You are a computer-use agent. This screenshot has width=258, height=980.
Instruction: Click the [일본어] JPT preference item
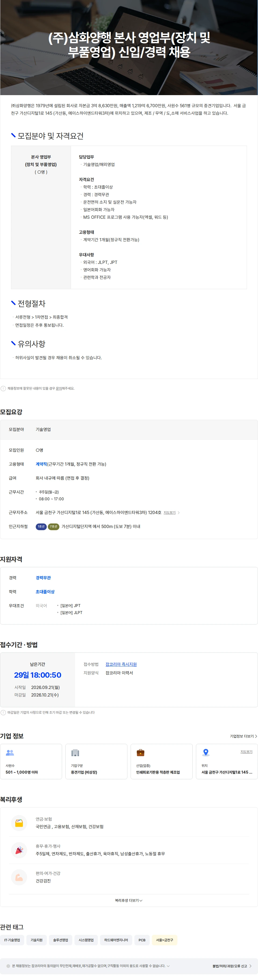[x=70, y=606]
